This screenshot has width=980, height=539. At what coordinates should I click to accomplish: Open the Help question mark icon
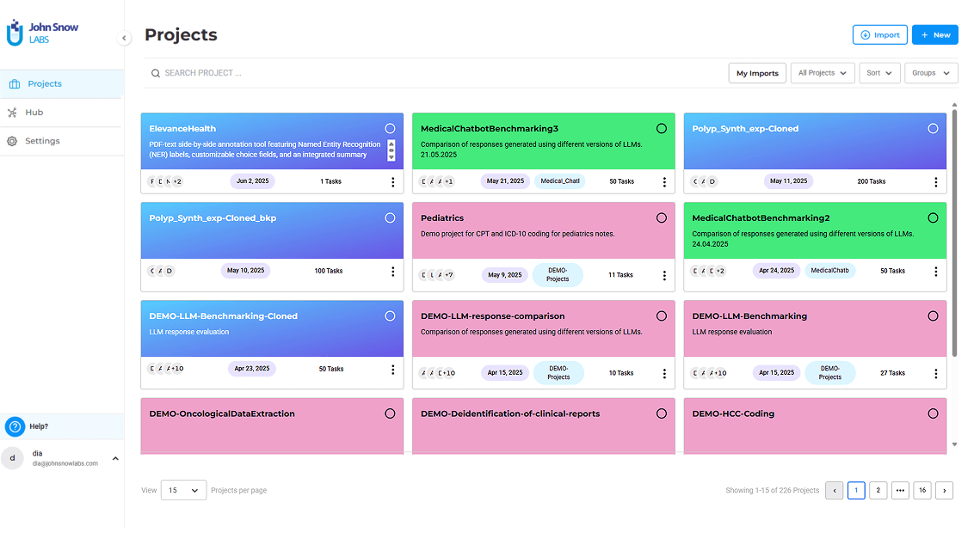point(15,426)
